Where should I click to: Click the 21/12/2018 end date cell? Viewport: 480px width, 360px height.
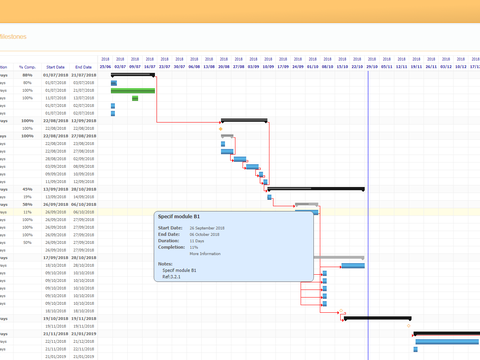(x=84, y=341)
